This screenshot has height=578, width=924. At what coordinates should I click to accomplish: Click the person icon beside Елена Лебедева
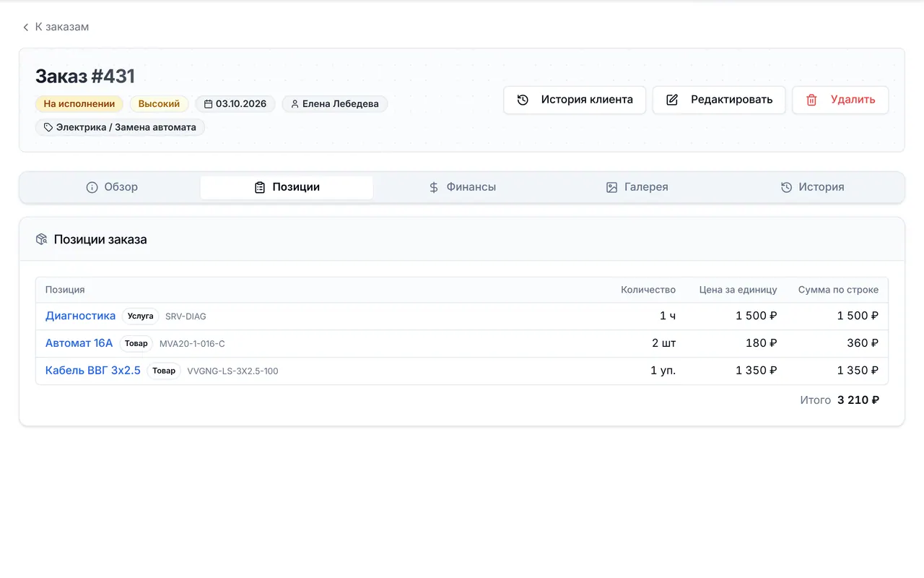pyautogui.click(x=295, y=104)
